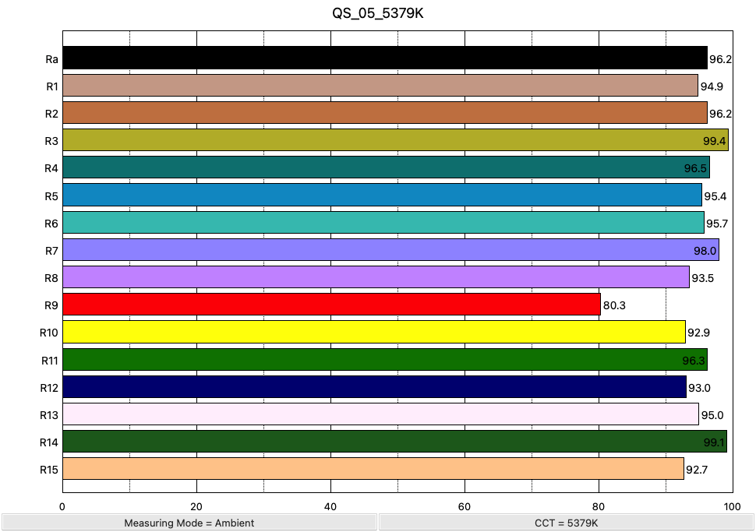Select the blue R5 bar

[x=383, y=196]
